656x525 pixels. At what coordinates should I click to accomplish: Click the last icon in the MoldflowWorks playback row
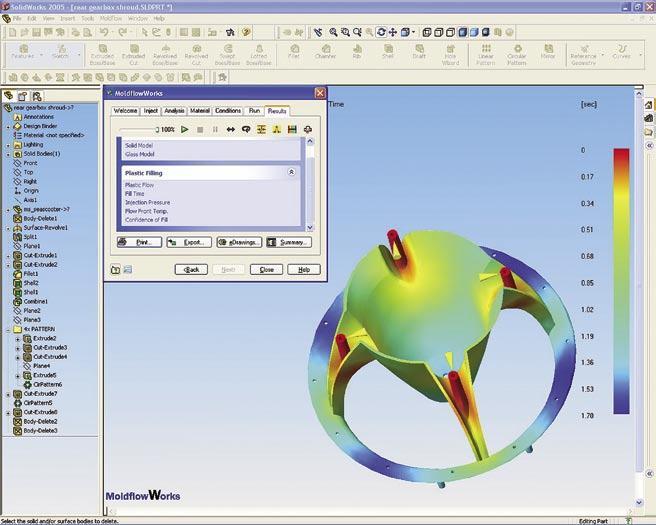tap(308, 130)
